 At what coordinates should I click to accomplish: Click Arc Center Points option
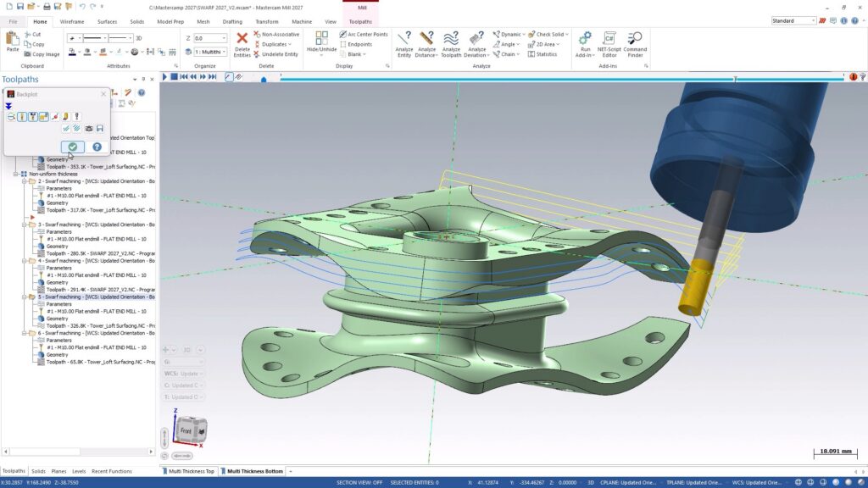(364, 34)
